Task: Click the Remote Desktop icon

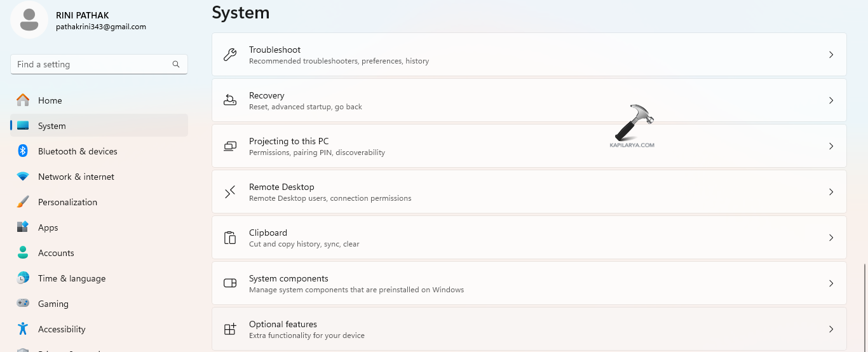Action: [230, 192]
